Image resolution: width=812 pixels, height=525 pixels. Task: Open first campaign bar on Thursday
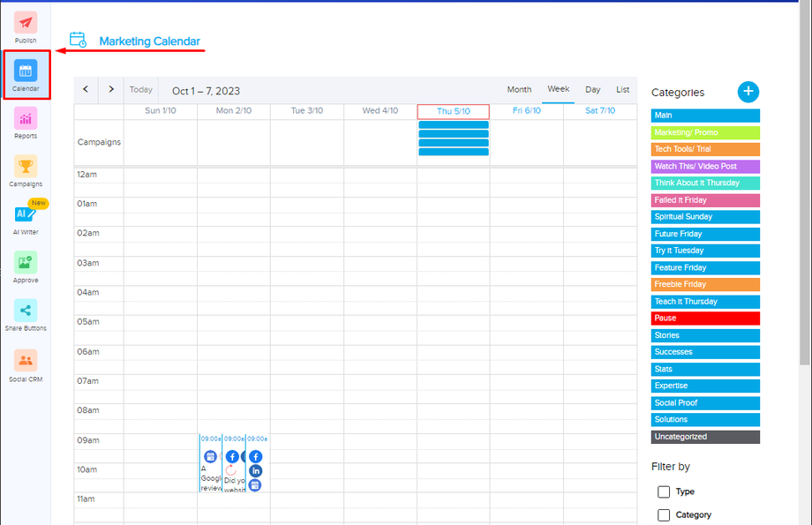(453, 124)
